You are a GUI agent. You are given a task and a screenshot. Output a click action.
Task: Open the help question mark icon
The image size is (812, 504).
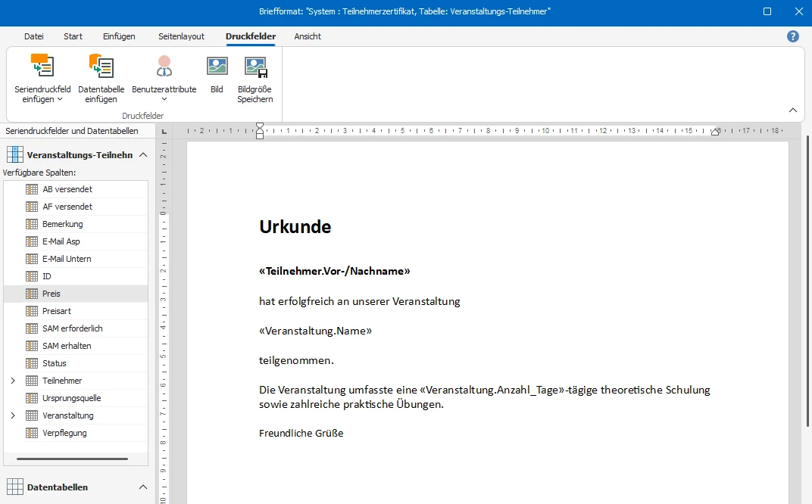point(793,36)
